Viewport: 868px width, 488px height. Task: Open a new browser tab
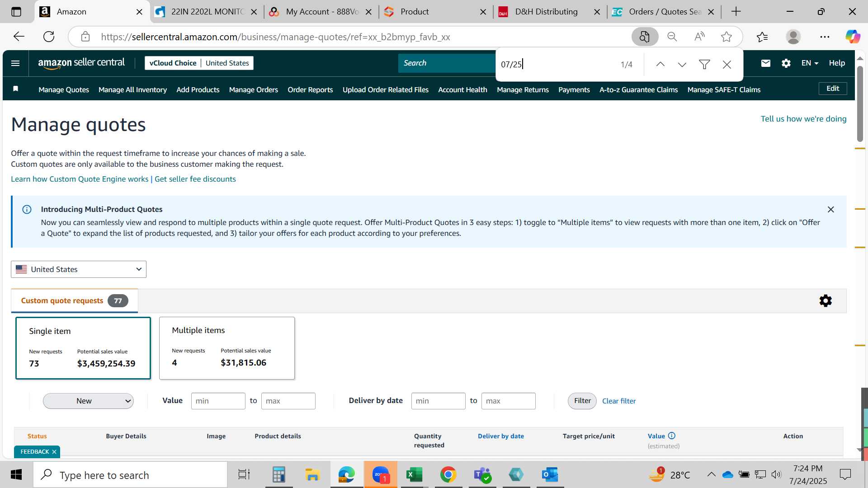click(x=736, y=12)
